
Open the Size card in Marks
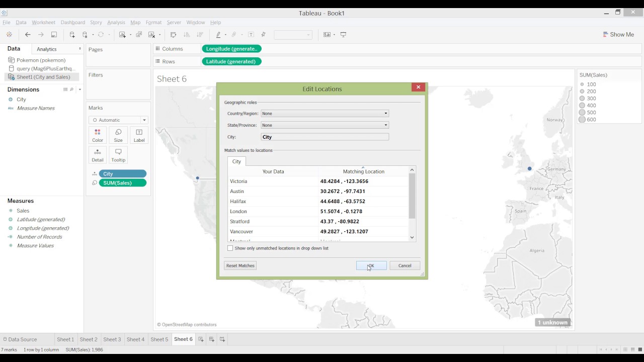click(x=118, y=135)
